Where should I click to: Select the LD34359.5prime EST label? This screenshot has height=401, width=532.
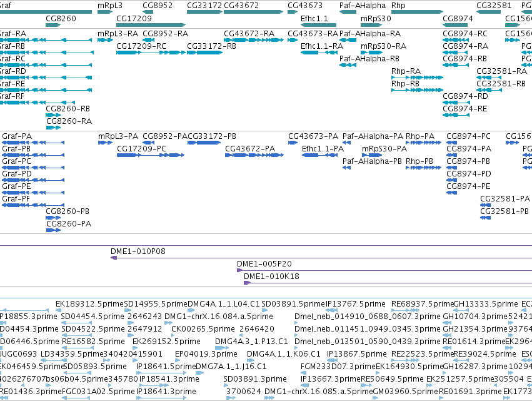point(72,354)
